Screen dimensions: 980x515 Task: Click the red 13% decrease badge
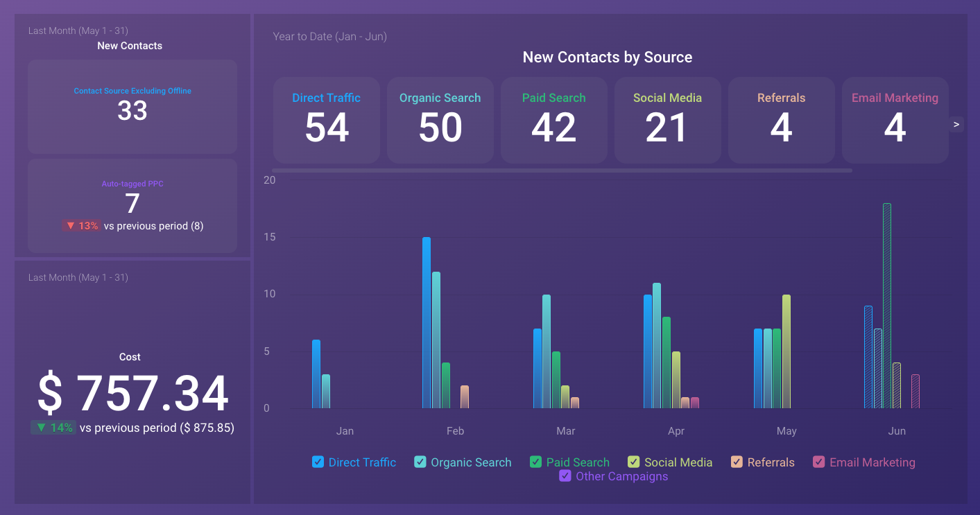pos(82,226)
